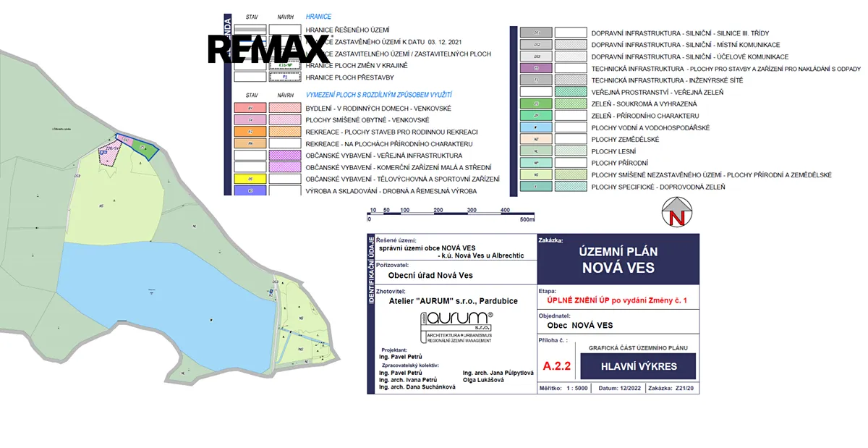Click the PLOCHY PŘÍRODNÍ legend label

[620, 163]
